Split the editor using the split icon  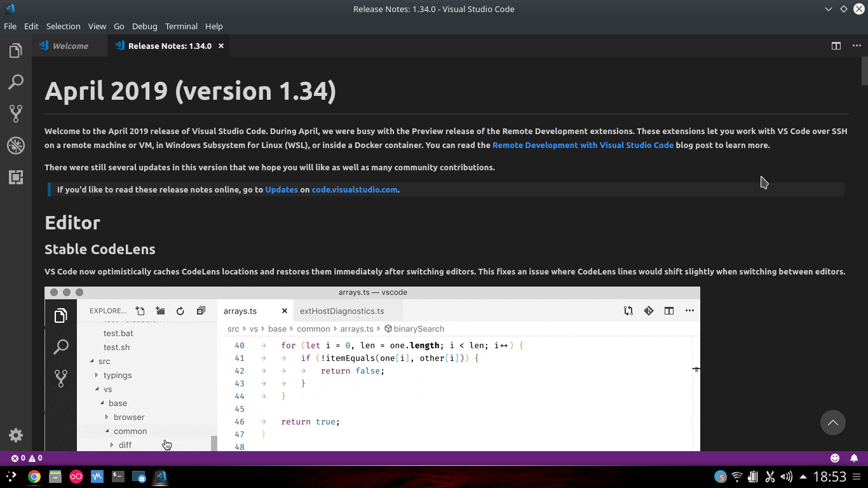tap(836, 46)
